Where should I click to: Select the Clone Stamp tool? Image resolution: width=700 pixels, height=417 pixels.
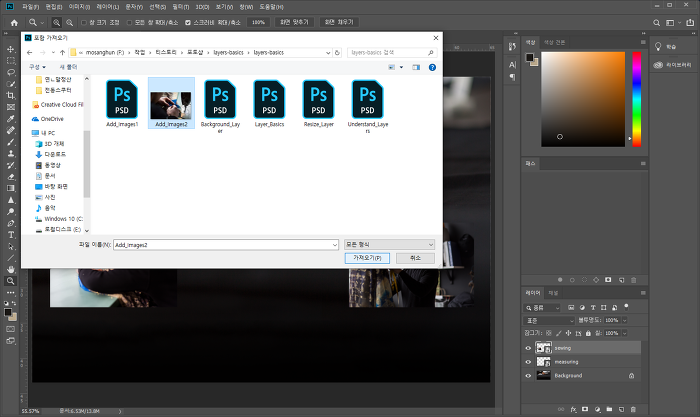pyautogui.click(x=11, y=154)
